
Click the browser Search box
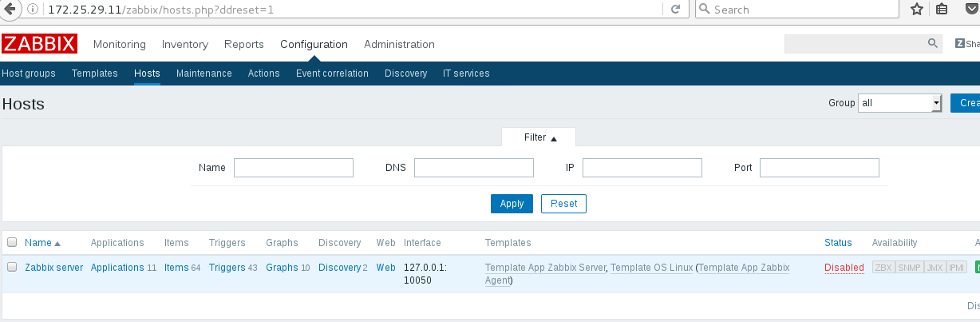click(x=798, y=10)
